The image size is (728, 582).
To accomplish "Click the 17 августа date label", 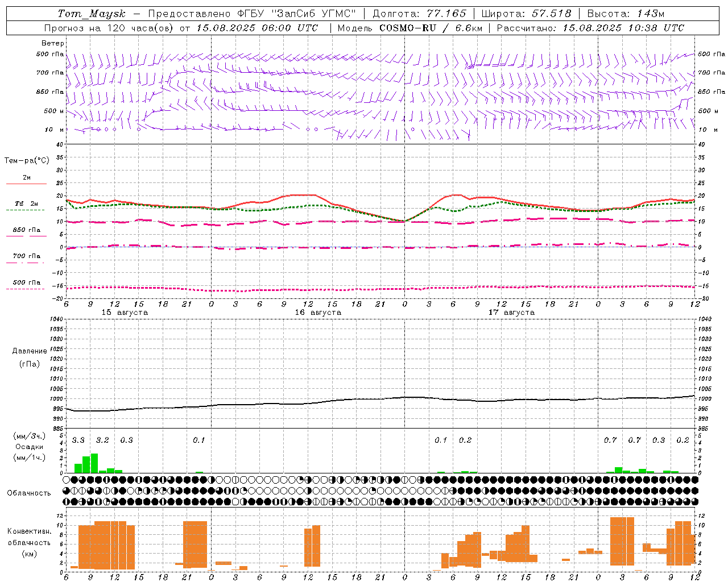I will click(511, 313).
